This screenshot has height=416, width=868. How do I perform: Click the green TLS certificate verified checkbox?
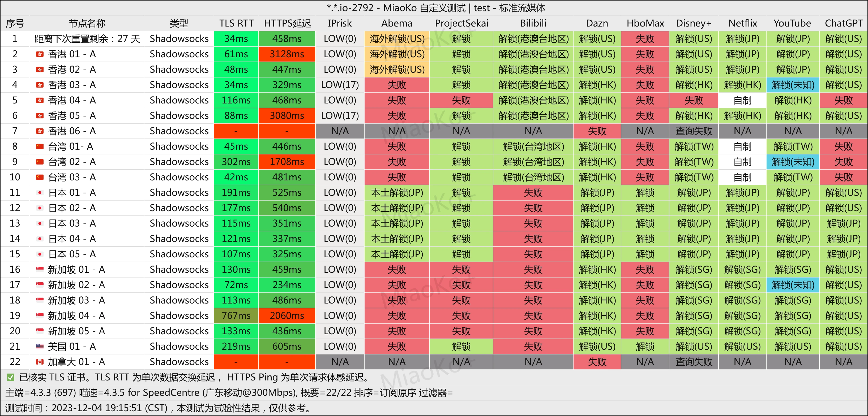click(x=10, y=377)
